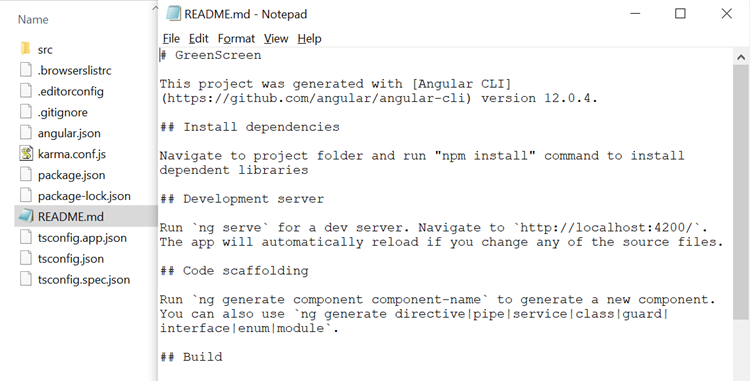Select the .browserslistrc file icon
Image resolution: width=750 pixels, height=381 pixels.
pos(26,70)
